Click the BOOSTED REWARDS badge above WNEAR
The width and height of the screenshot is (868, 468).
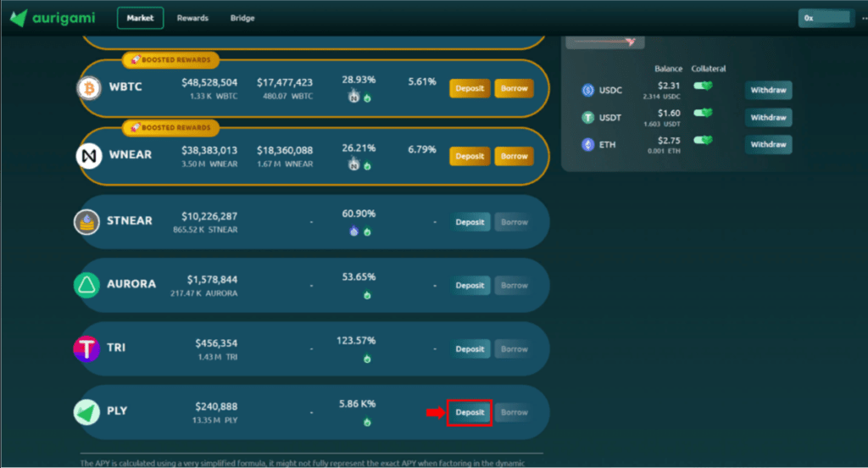coord(170,127)
